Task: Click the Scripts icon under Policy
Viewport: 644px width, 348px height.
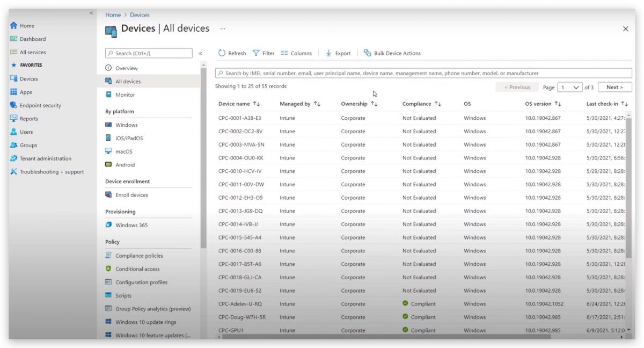Action: coord(108,295)
